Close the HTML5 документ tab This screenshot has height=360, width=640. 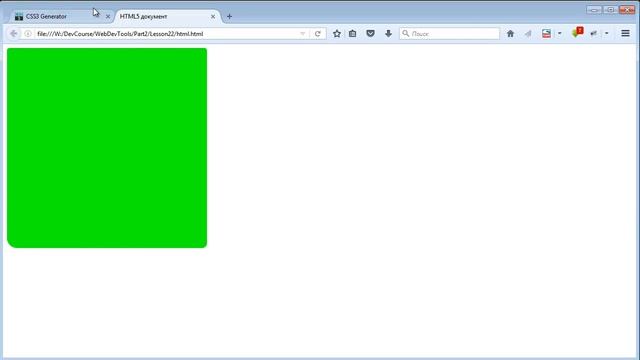(213, 17)
